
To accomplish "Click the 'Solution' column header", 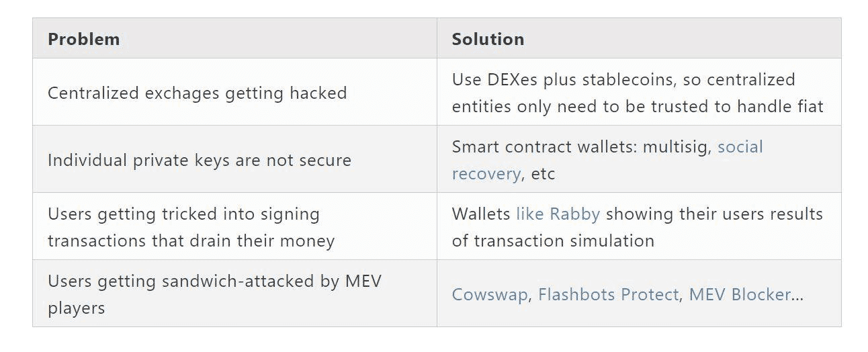I will point(488,39).
